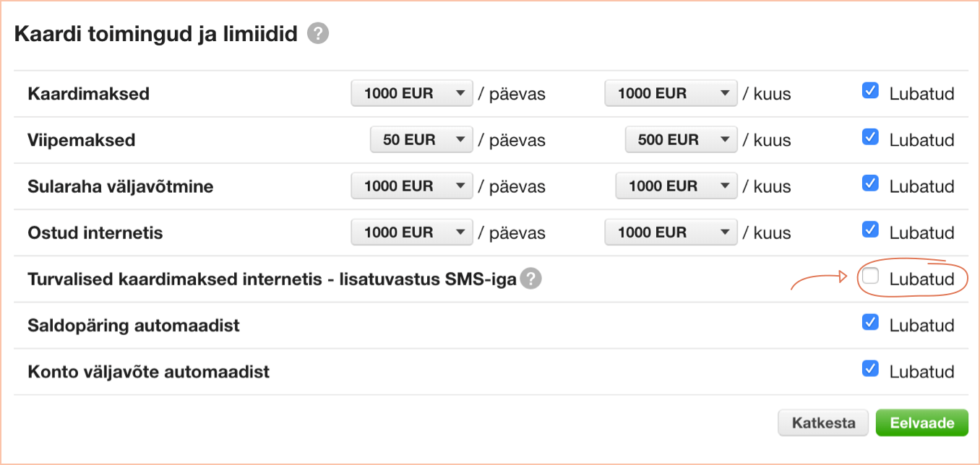Uncheck Lubatud for Ostud internetis
The width and height of the screenshot is (980, 465).
pos(870,230)
